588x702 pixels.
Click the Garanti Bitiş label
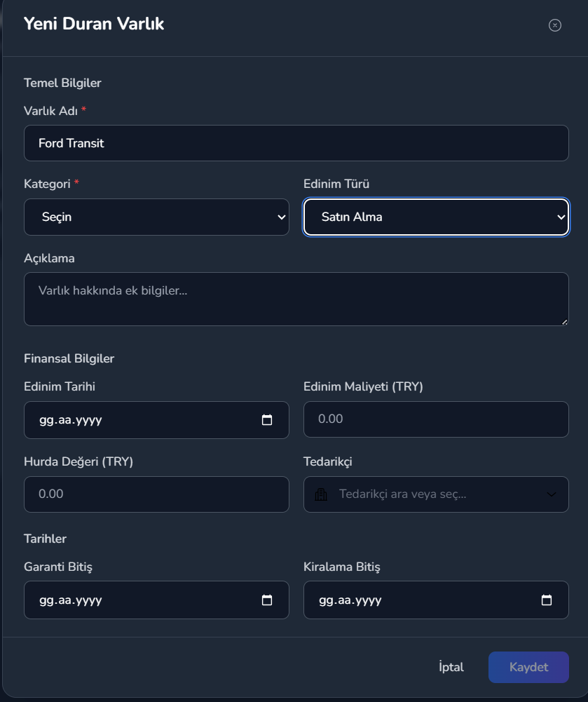pyautogui.click(x=58, y=567)
